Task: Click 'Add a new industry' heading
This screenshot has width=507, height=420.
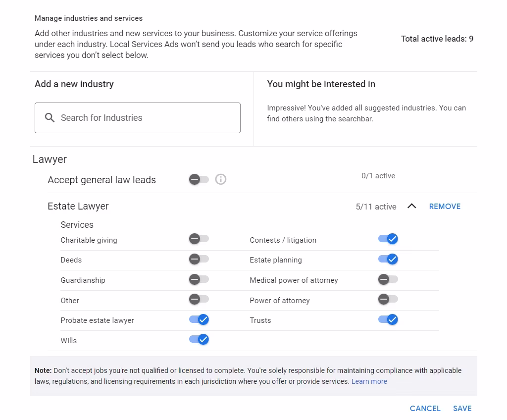Action: click(74, 84)
